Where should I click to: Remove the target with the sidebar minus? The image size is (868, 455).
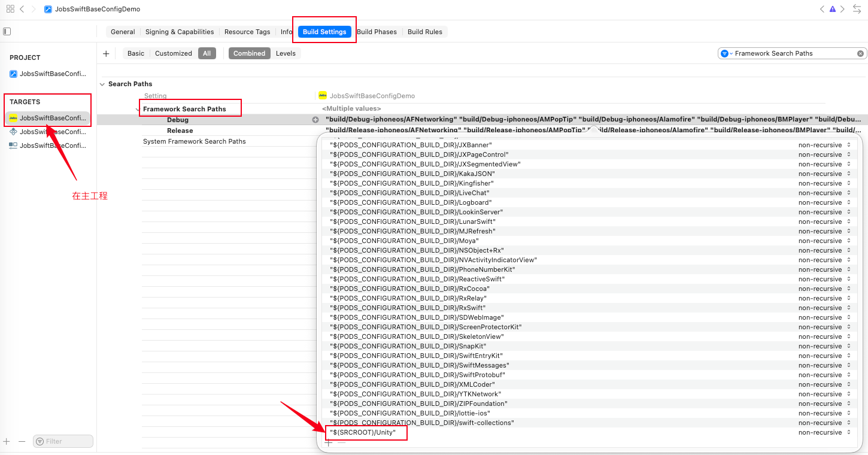click(x=22, y=441)
